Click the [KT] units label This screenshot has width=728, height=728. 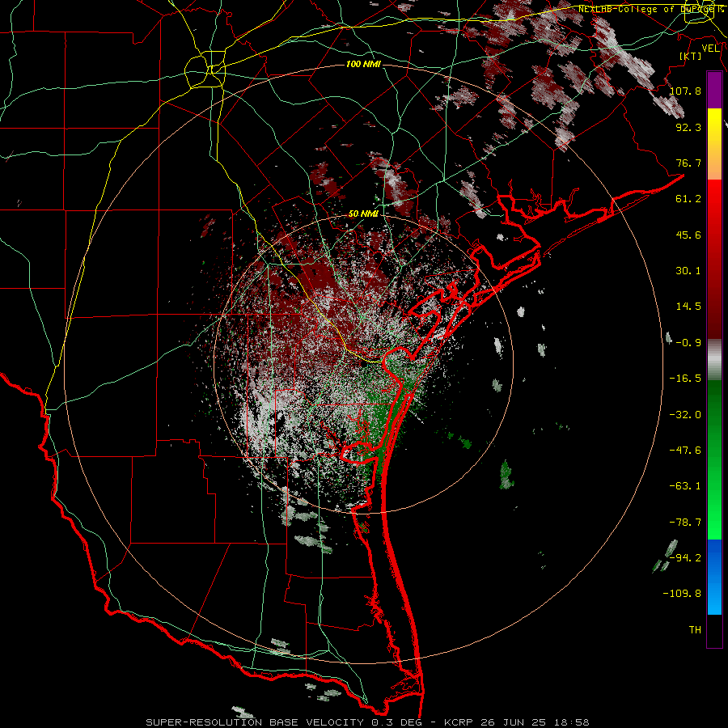691,56
